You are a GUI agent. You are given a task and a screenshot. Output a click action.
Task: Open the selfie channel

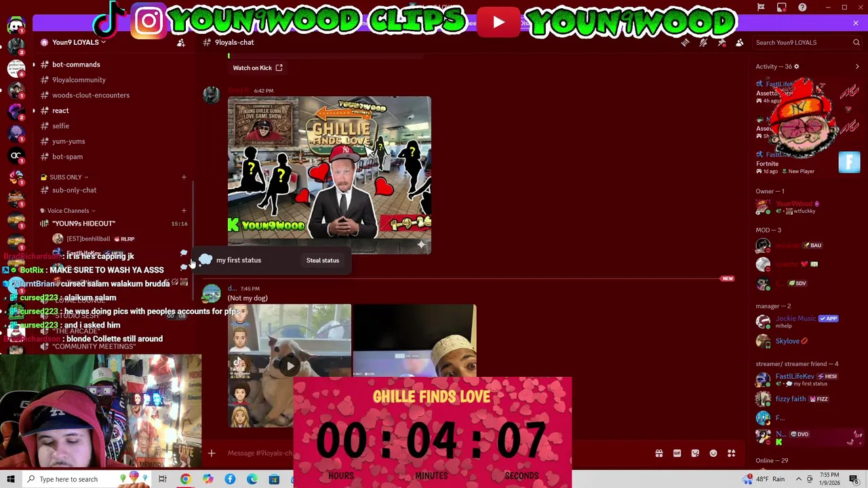click(x=60, y=126)
